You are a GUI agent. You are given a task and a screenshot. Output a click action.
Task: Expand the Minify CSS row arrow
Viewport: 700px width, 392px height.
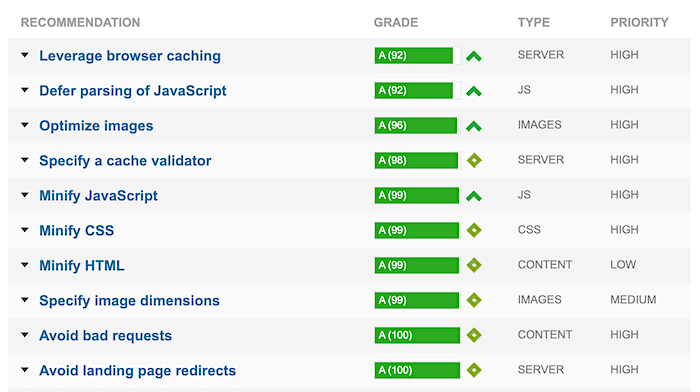click(x=25, y=230)
